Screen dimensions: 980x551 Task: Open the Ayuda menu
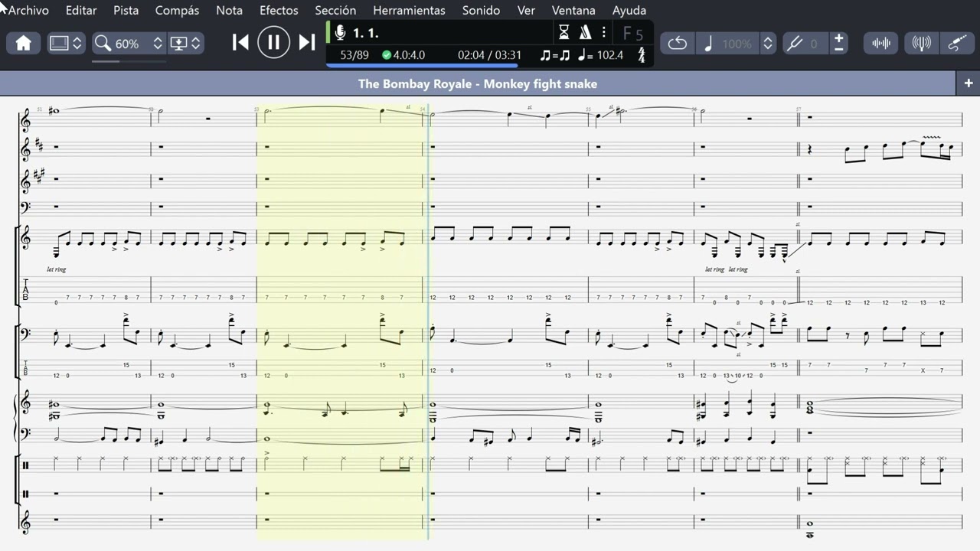click(629, 11)
